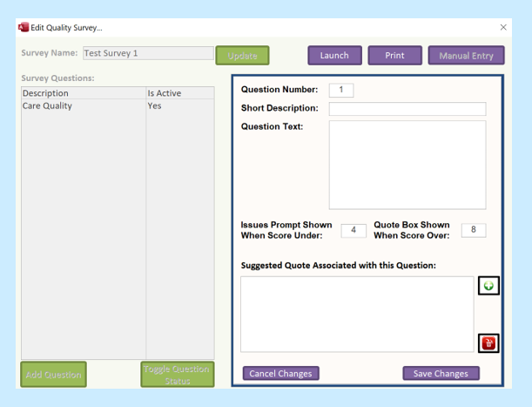The image size is (532, 407).
Task: Click the Short Description input
Action: [x=407, y=109]
